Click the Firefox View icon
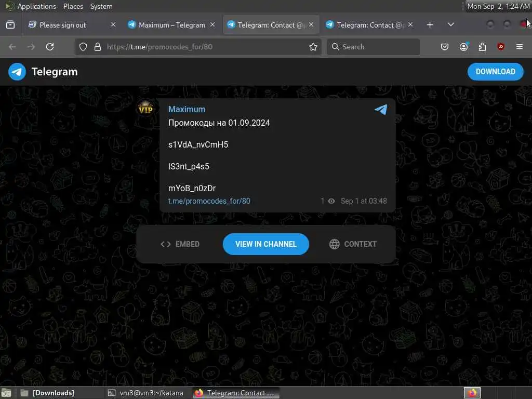 tap(10, 25)
